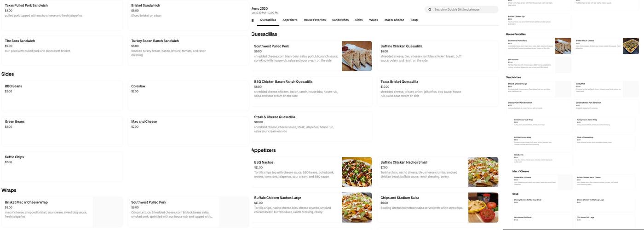Viewport: 644px width, 230px height.
Task: Jump to the Soup tab
Action: click(x=414, y=20)
